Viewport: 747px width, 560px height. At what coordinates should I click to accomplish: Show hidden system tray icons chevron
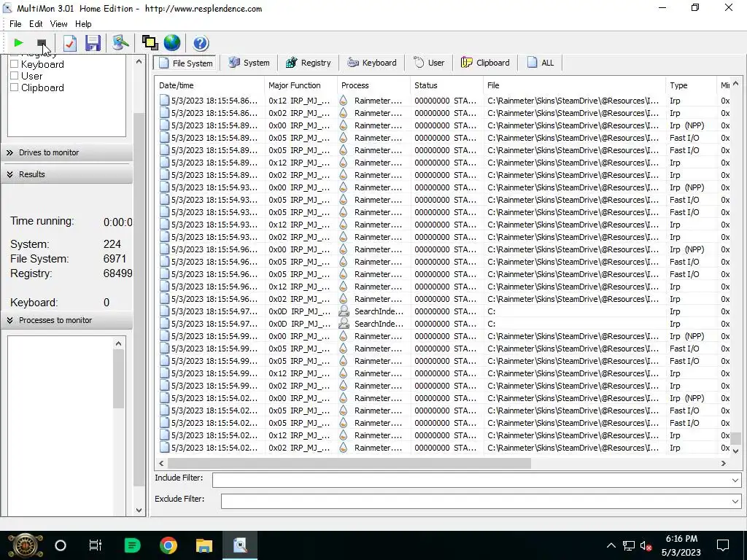point(611,545)
